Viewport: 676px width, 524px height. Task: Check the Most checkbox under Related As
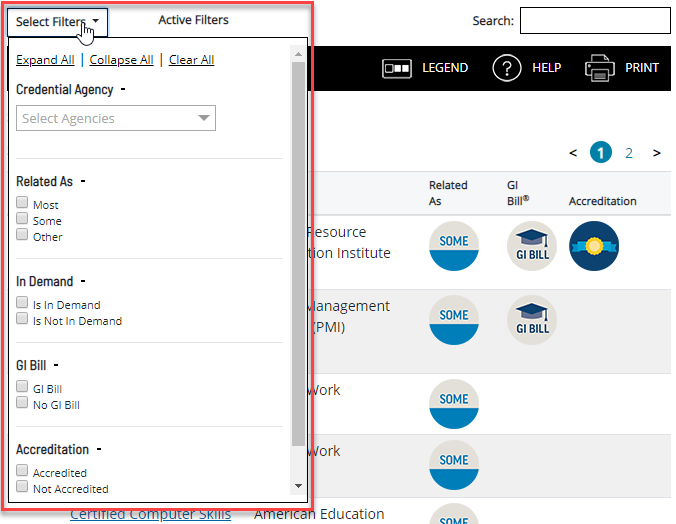(22, 204)
